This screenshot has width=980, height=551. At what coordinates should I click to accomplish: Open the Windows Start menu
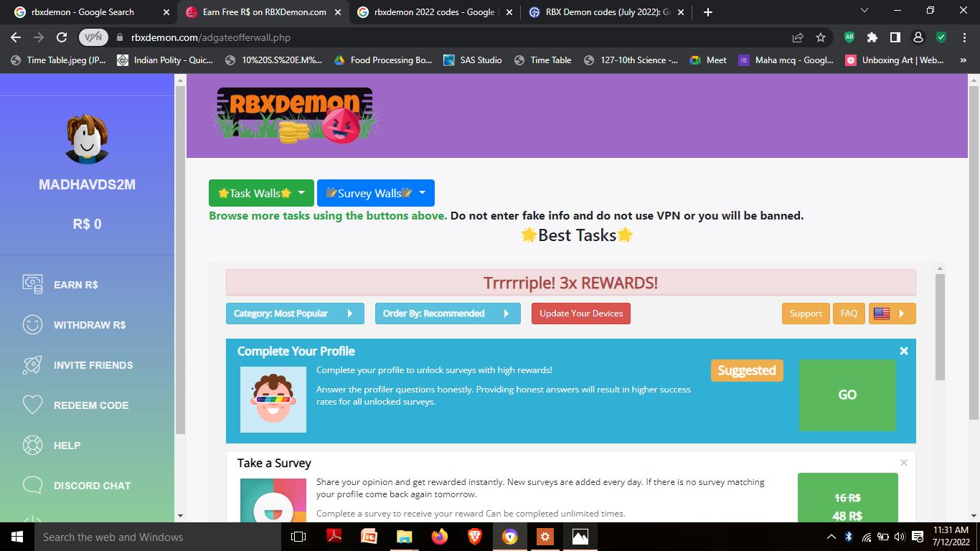pyautogui.click(x=17, y=537)
